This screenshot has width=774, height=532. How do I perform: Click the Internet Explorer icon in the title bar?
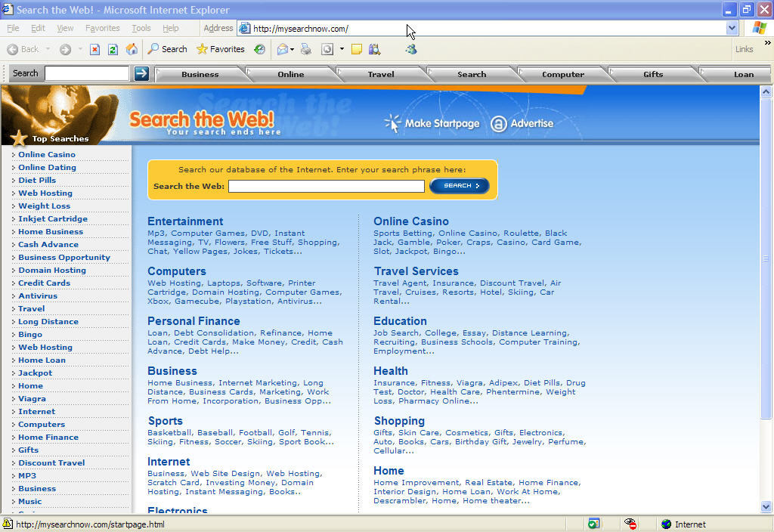click(x=8, y=9)
